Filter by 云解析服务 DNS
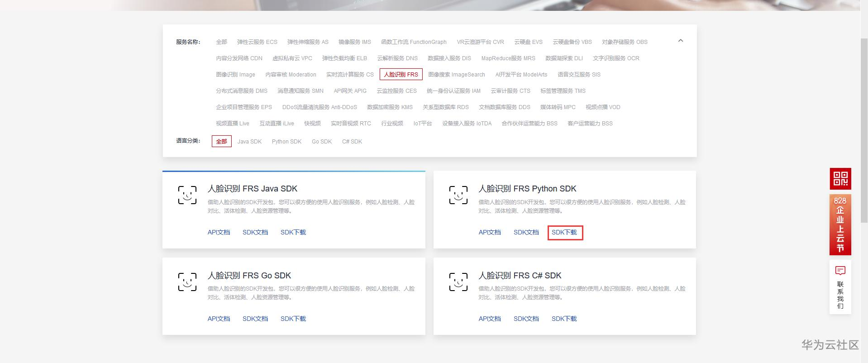 [397, 58]
